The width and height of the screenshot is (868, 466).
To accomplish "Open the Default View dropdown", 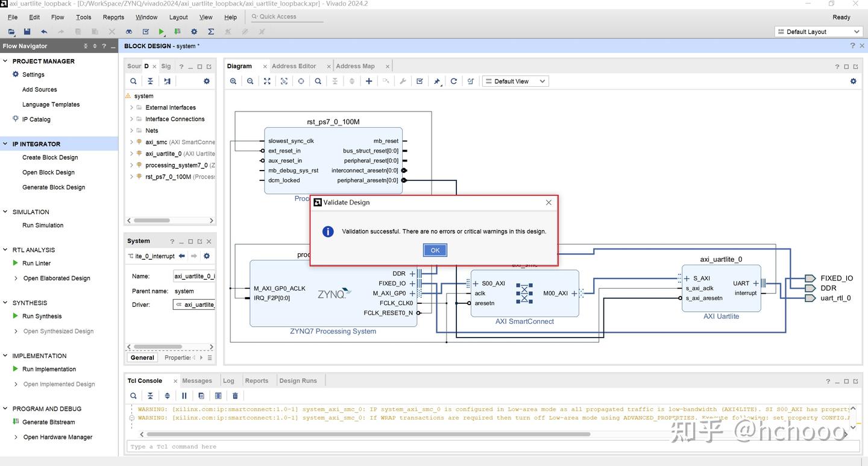I will tap(516, 81).
